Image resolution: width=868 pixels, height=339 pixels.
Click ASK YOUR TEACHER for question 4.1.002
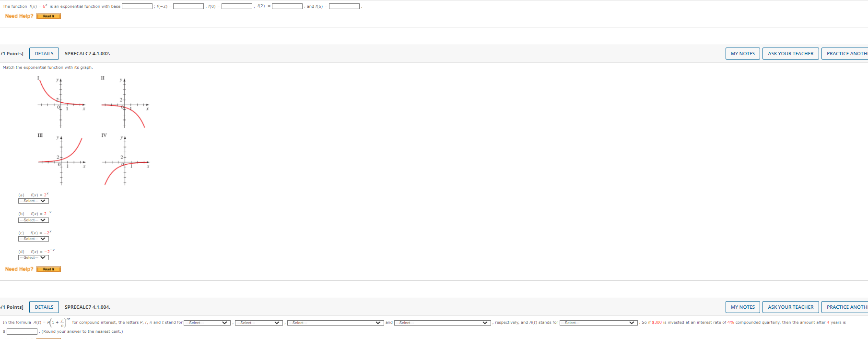pos(790,54)
